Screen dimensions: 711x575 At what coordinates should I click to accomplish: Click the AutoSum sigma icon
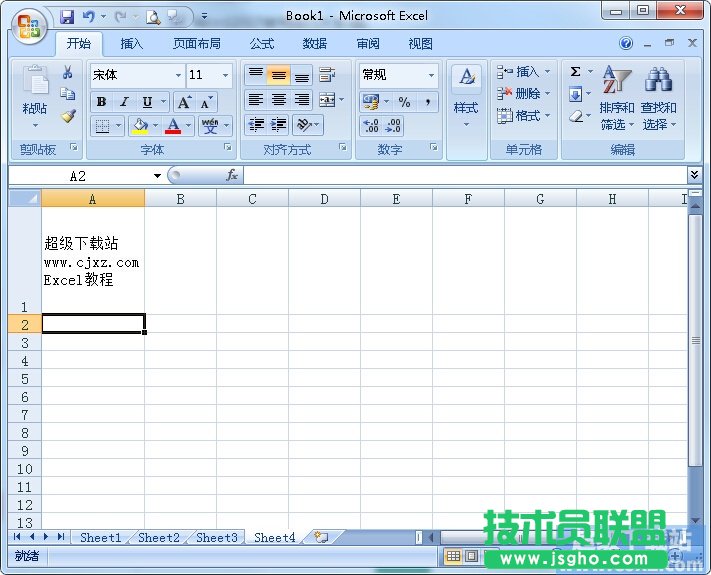click(576, 72)
